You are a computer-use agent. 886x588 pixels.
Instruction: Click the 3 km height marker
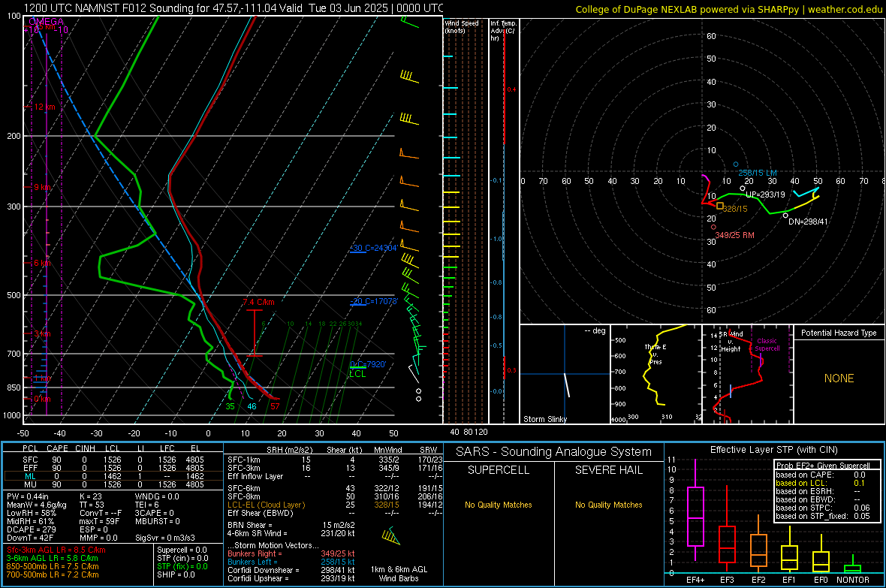(42, 333)
